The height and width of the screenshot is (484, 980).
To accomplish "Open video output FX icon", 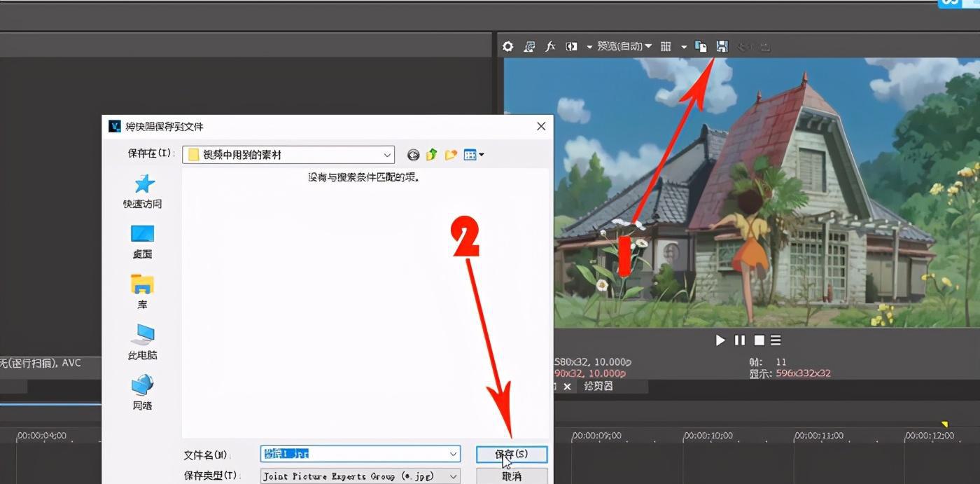I will coord(550,46).
